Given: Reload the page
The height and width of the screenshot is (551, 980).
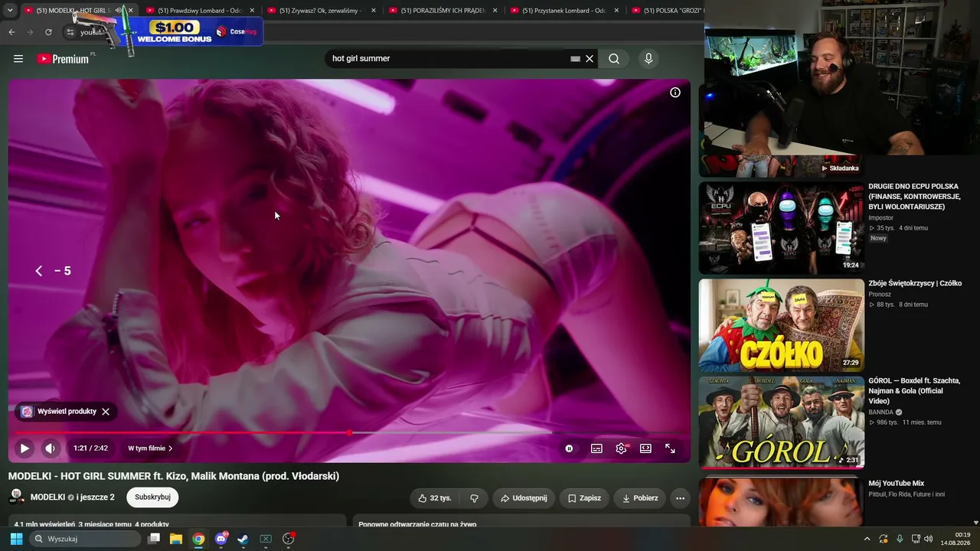Looking at the screenshot, I should tap(48, 32).
